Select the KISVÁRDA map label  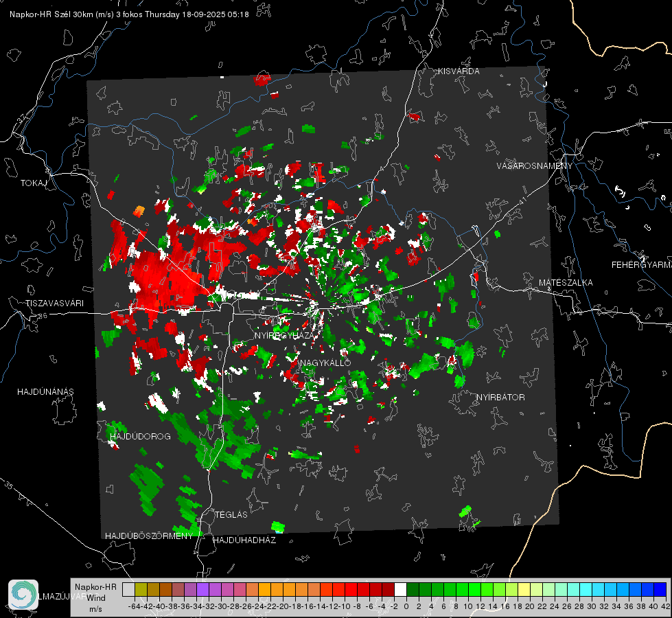click(x=459, y=71)
